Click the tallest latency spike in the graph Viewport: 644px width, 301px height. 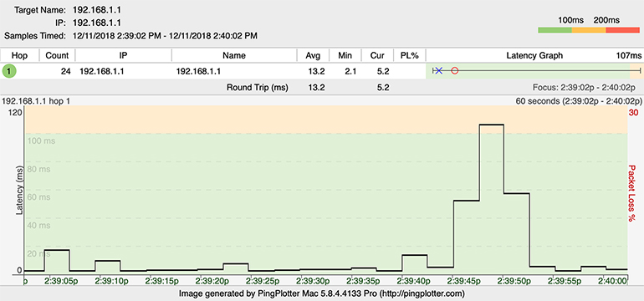(x=492, y=124)
